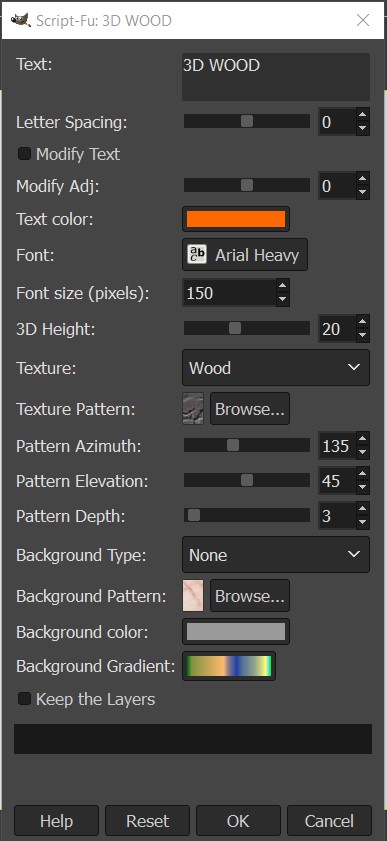387x841 pixels.
Task: Confirm the dialog with OK
Action: point(238,821)
